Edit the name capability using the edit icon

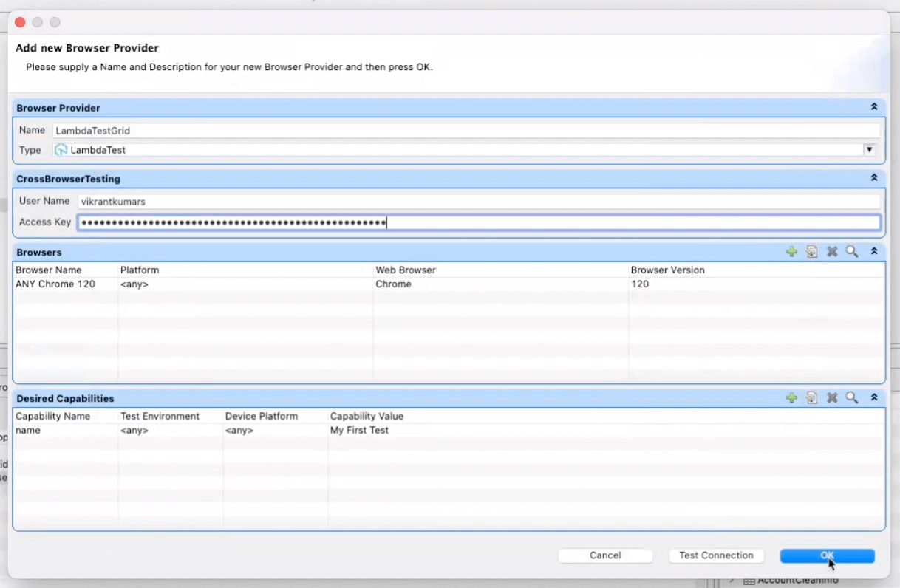(x=811, y=397)
